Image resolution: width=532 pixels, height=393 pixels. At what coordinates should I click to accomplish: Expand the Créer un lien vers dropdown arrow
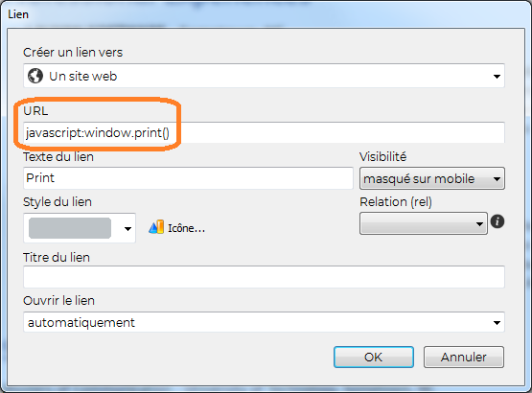click(497, 77)
